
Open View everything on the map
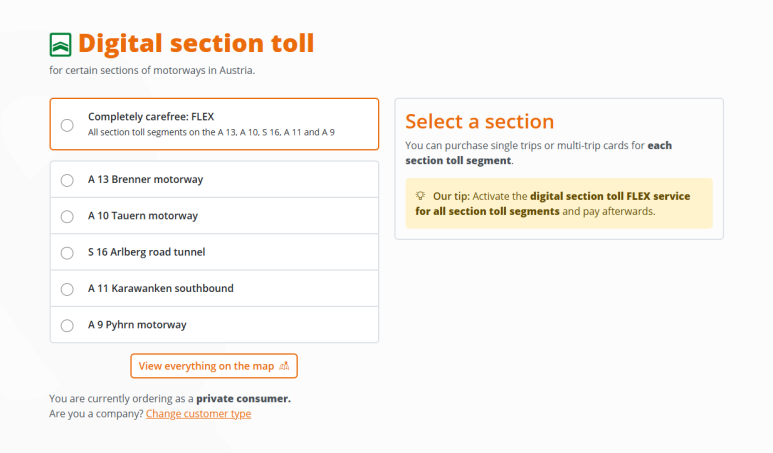tap(214, 366)
